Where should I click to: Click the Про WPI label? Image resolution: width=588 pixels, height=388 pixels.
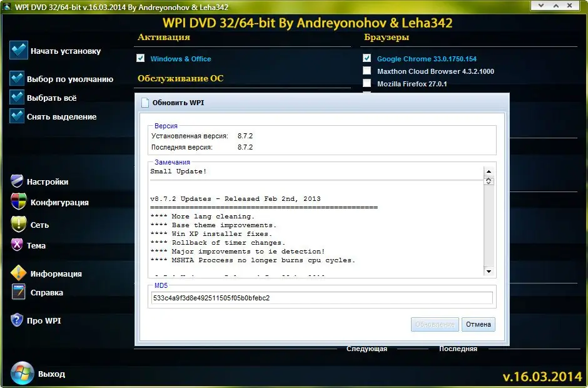pos(44,320)
